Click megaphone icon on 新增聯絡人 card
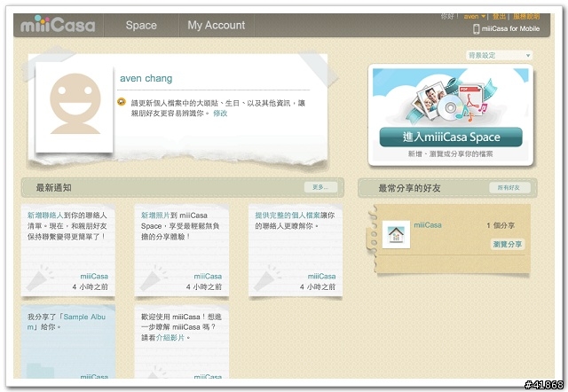The width and height of the screenshot is (568, 392). (x=40, y=278)
